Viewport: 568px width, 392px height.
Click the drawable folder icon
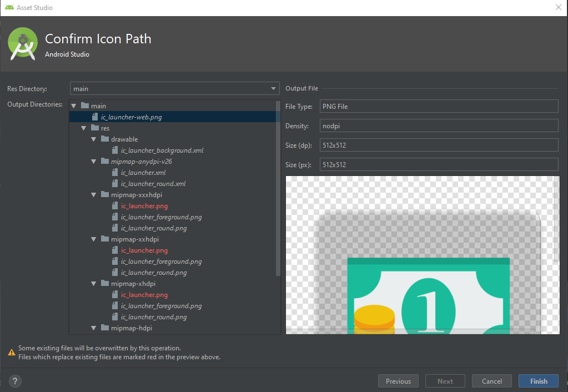(x=105, y=139)
